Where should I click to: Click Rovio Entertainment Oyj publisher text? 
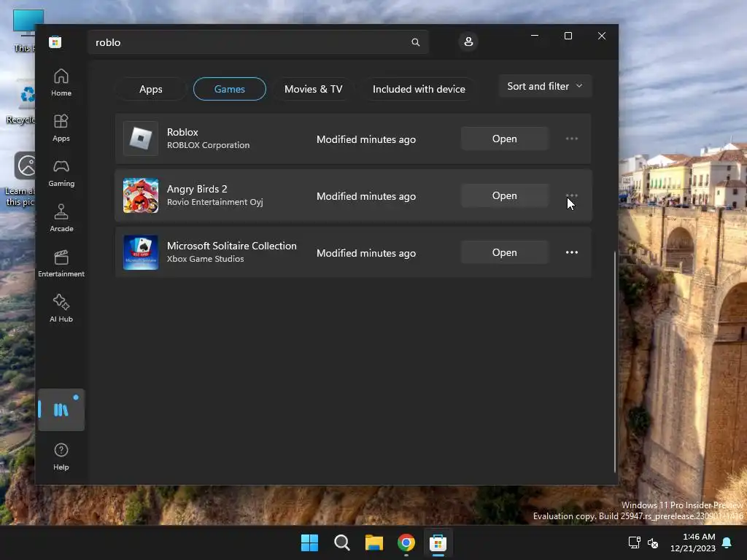[215, 202]
